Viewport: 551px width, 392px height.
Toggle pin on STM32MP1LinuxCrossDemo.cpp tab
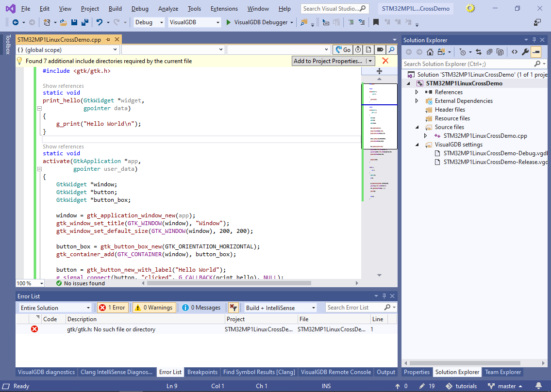[108, 40]
